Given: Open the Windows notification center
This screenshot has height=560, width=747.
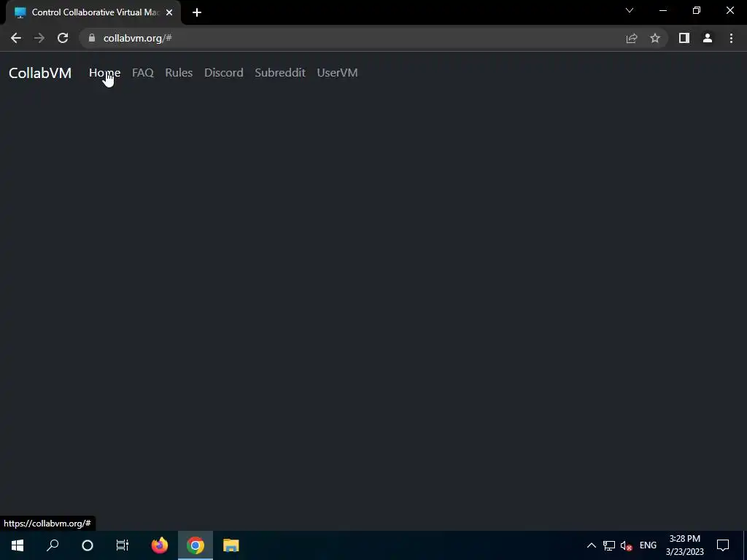Looking at the screenshot, I should coord(723,545).
